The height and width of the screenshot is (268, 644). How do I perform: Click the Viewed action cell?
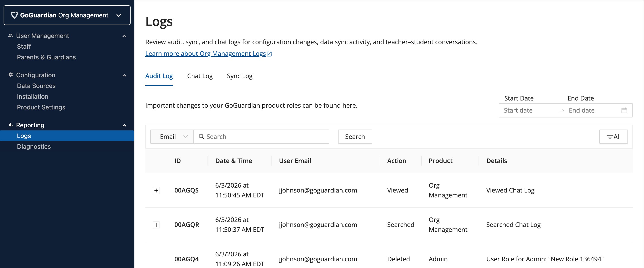398,190
